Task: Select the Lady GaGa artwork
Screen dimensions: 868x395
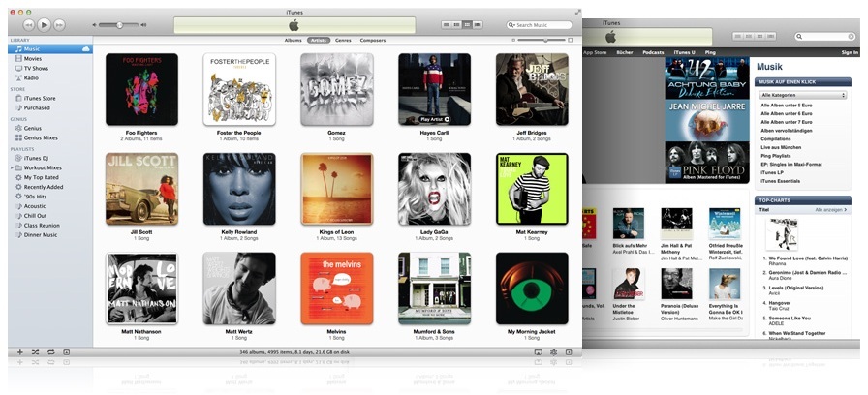Action: 435,189
